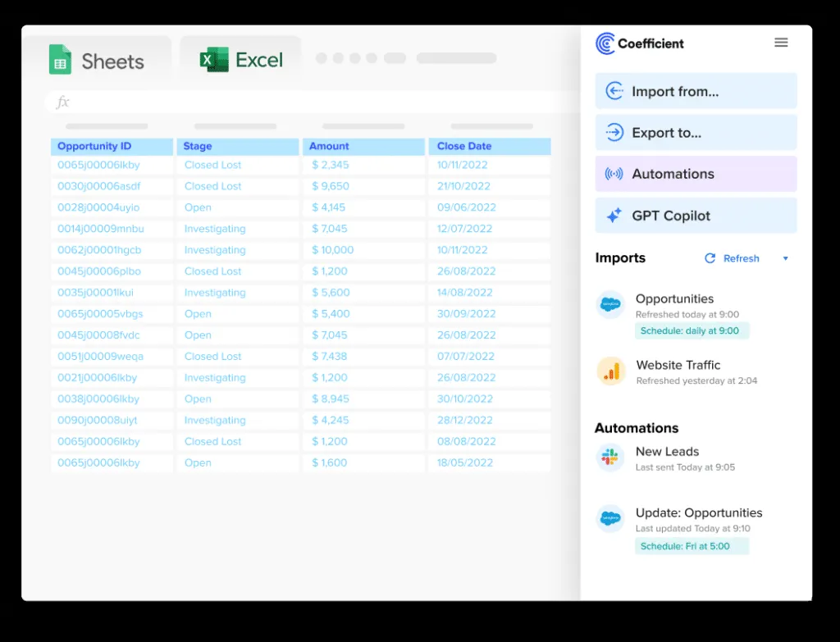Screen dimensions: 840x642
Task: Open the Automations panel button
Action: tap(696, 174)
